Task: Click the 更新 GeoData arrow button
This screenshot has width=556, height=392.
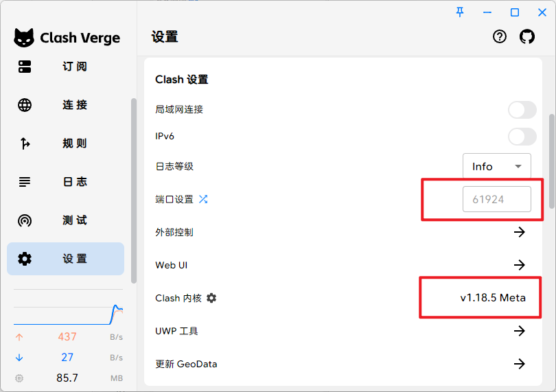Action: coord(520,364)
